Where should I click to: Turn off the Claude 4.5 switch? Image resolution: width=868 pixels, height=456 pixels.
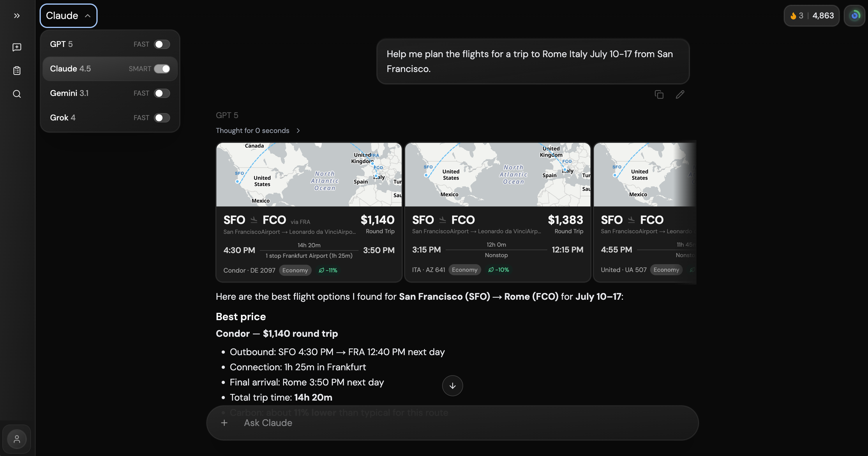[x=162, y=69]
